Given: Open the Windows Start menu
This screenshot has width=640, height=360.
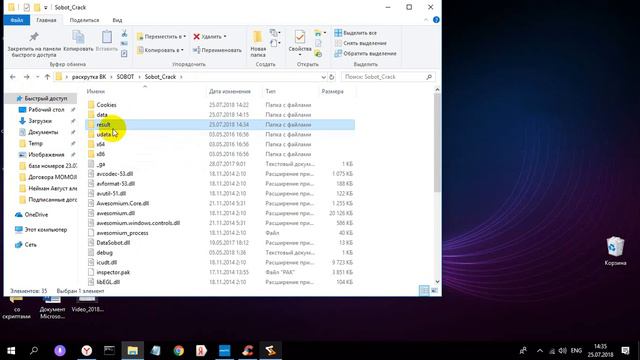Looking at the screenshot, I should (11, 351).
